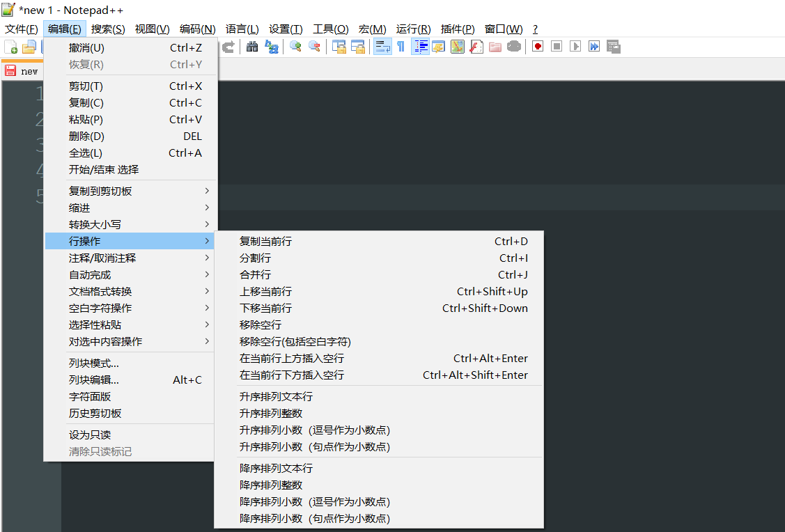Open the 文件(F) menu
Image resolution: width=785 pixels, height=532 pixels.
click(x=22, y=29)
